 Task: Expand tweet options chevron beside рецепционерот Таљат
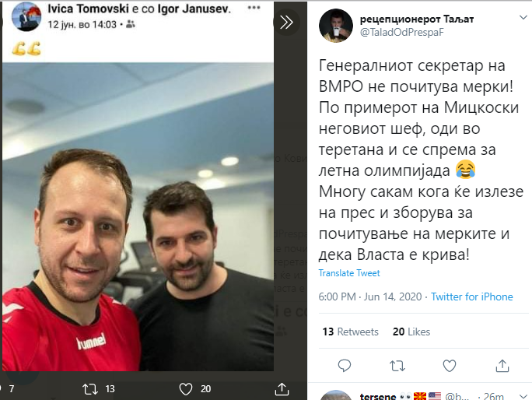pyautogui.click(x=523, y=18)
